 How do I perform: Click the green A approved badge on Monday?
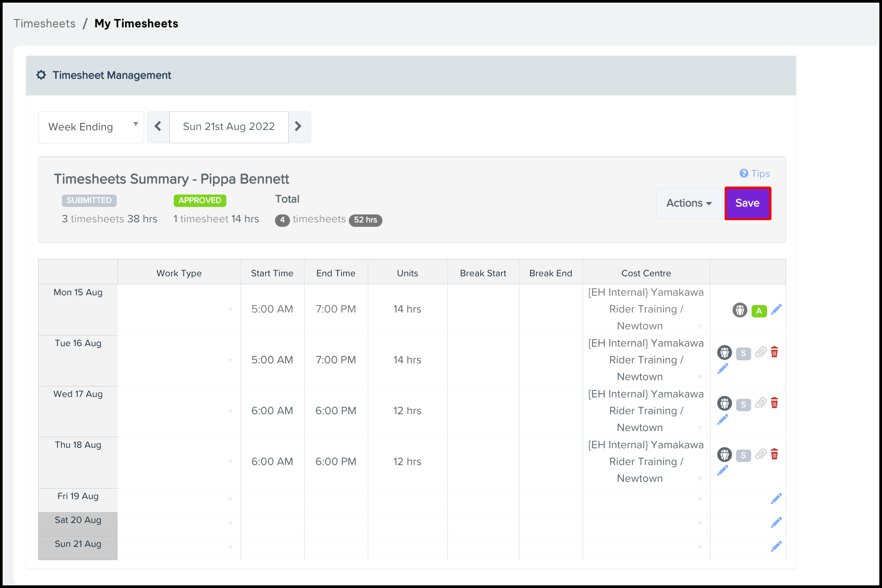(x=759, y=311)
